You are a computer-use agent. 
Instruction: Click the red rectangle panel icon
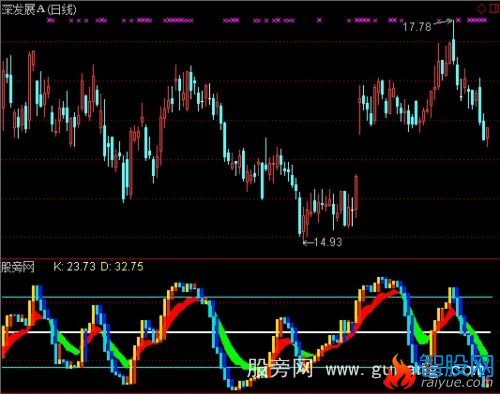[x=494, y=9]
